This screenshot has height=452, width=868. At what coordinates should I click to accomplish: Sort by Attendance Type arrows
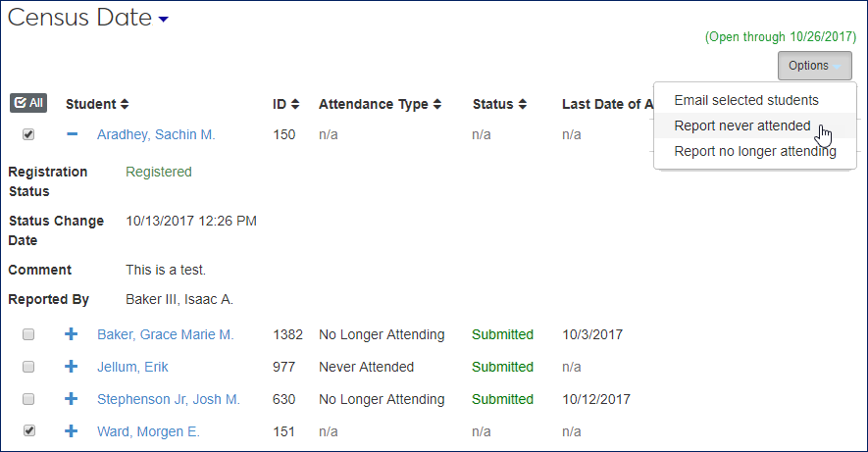(437, 104)
